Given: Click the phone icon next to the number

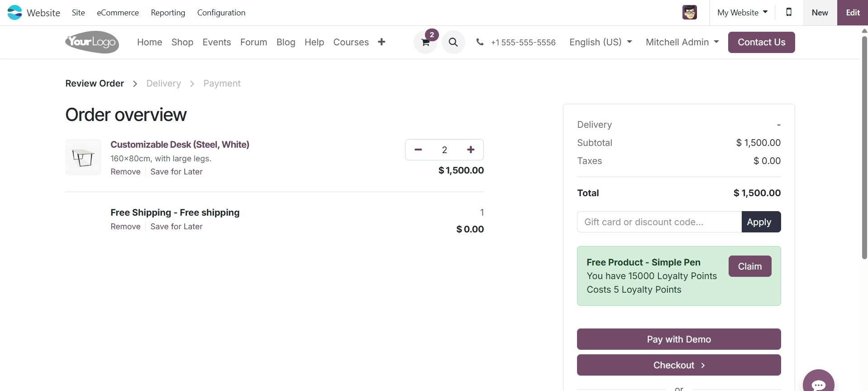Looking at the screenshot, I should [x=479, y=42].
